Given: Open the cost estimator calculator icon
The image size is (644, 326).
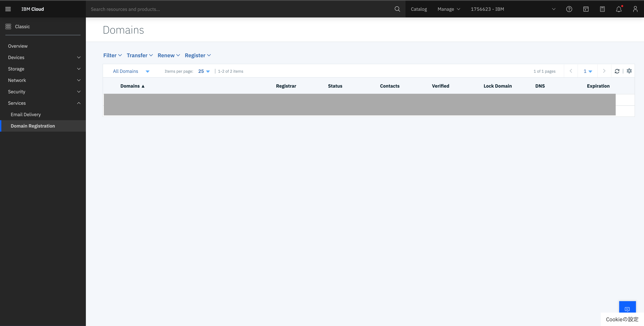Looking at the screenshot, I should point(602,9).
